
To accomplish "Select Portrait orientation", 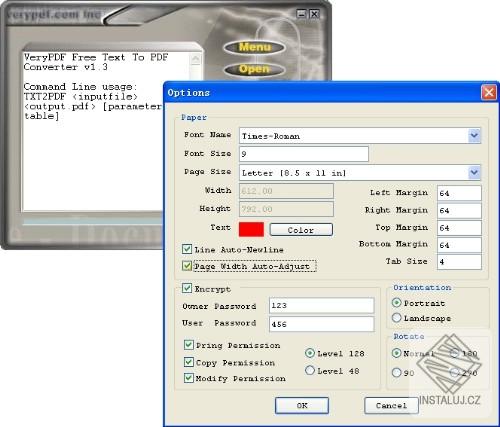I will pyautogui.click(x=396, y=303).
